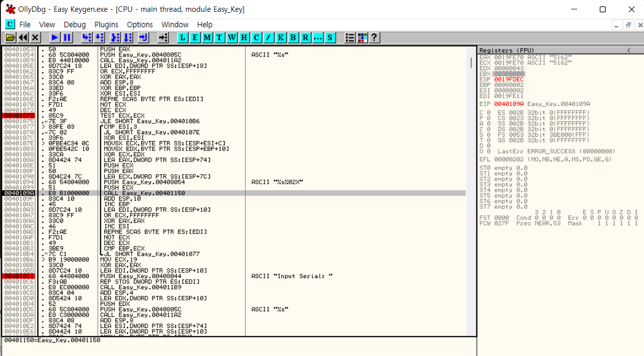644x356 pixels.
Task: Open the Log window with L button
Action: coord(183,37)
